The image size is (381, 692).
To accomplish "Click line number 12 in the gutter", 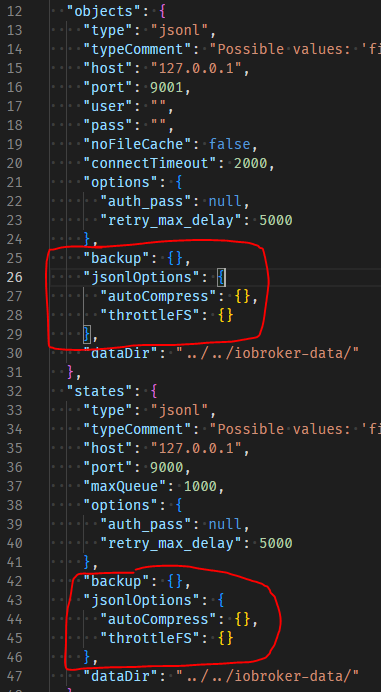I will 14,11.
